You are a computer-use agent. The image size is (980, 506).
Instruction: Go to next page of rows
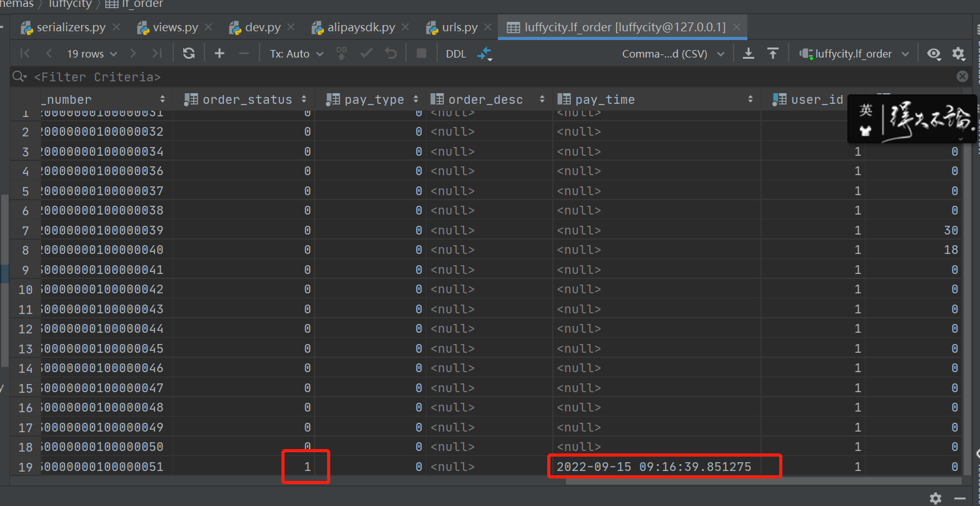[x=133, y=54]
